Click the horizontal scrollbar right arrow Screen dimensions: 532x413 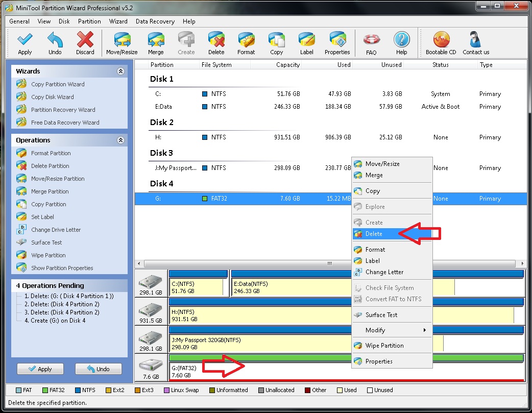coord(522,264)
